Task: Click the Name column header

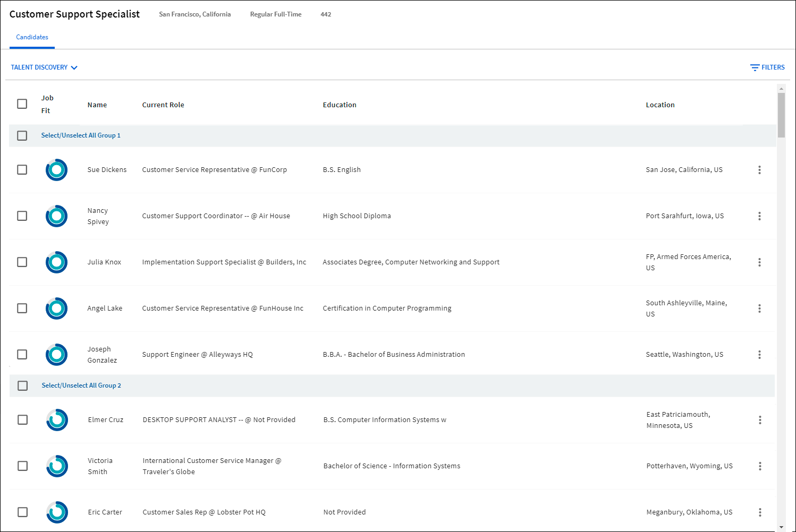Action: click(97, 105)
